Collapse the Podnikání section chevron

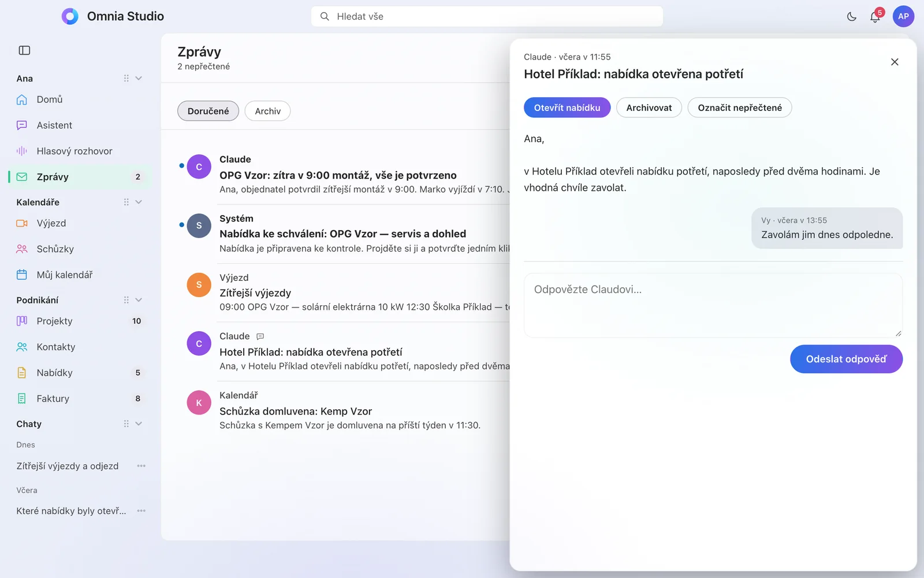pos(139,300)
